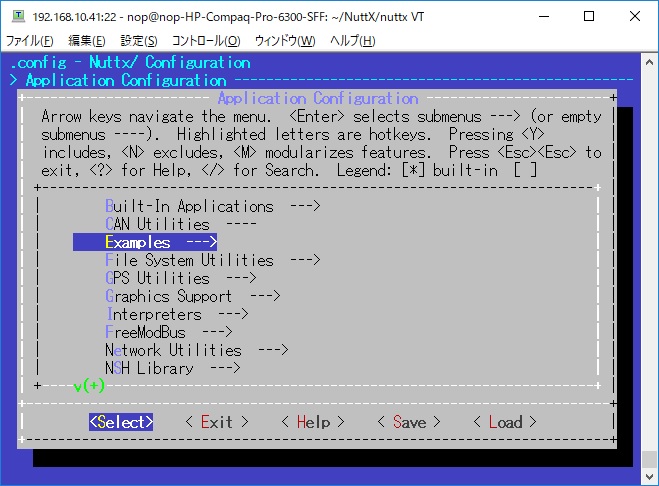Image resolution: width=659 pixels, height=486 pixels.
Task: Click the < Help > button
Action: [x=313, y=422]
